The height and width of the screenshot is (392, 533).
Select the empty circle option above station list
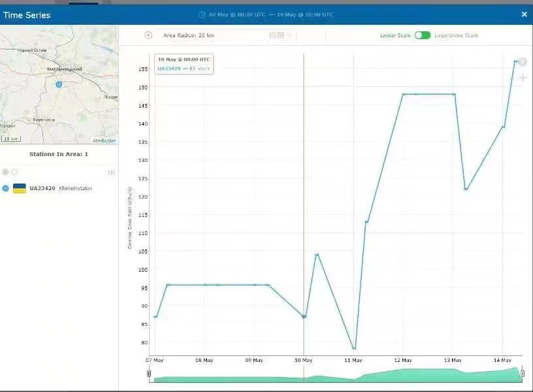coord(14,172)
